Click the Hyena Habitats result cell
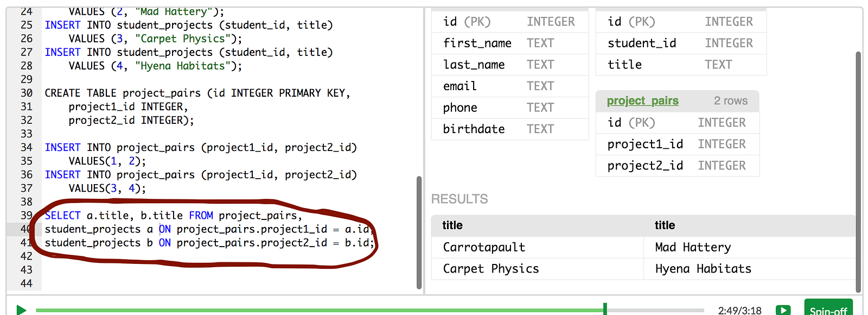The width and height of the screenshot is (868, 315). [703, 269]
